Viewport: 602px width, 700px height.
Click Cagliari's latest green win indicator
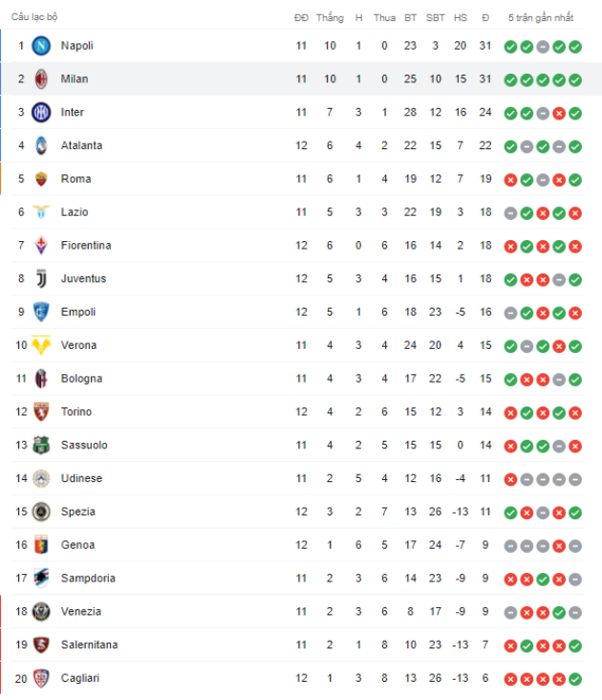[x=575, y=679]
